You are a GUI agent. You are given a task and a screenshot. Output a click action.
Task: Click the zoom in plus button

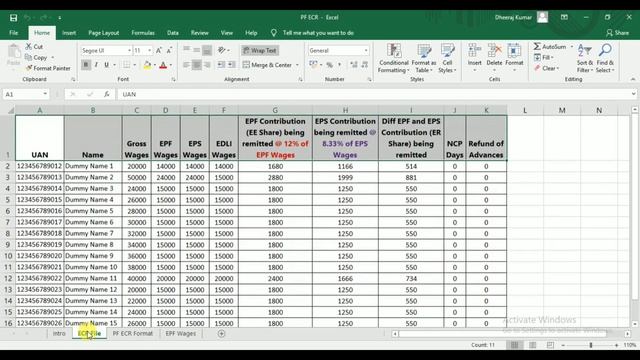(616, 345)
